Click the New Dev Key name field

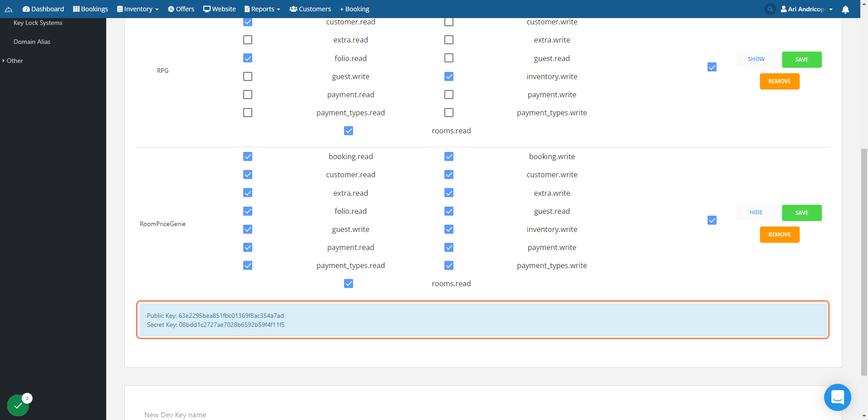483,415
